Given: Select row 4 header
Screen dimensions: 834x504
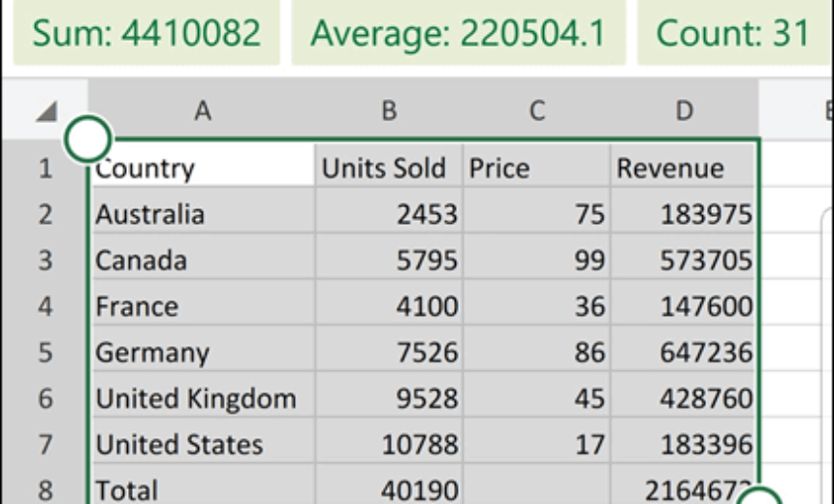Looking at the screenshot, I should 45,306.
